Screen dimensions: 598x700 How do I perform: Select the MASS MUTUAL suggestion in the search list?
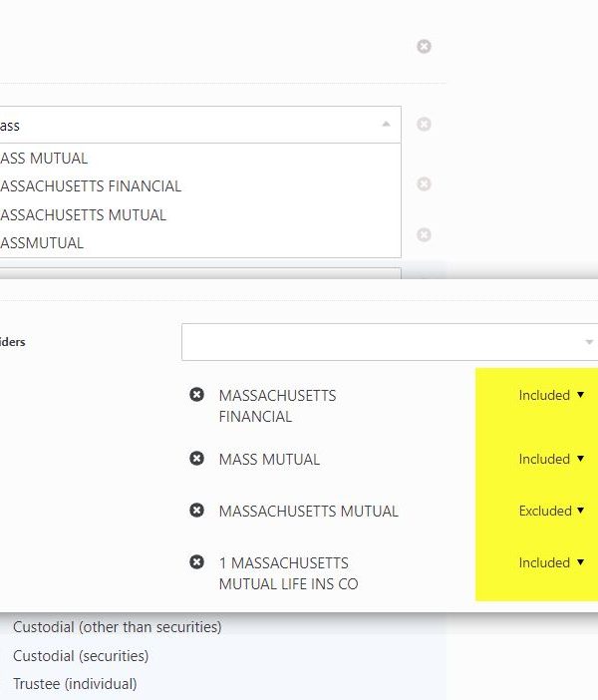45,158
